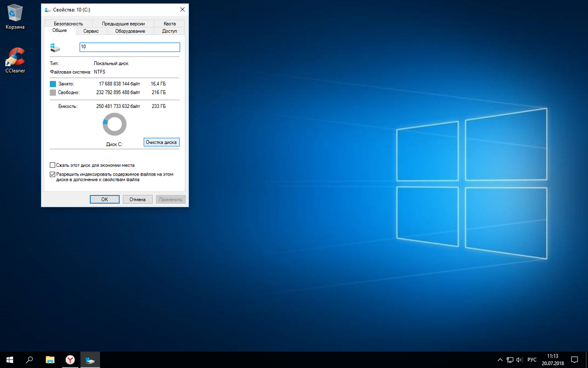Switch to Предыдущие версии tab
This screenshot has width=588, height=368.
(x=123, y=24)
